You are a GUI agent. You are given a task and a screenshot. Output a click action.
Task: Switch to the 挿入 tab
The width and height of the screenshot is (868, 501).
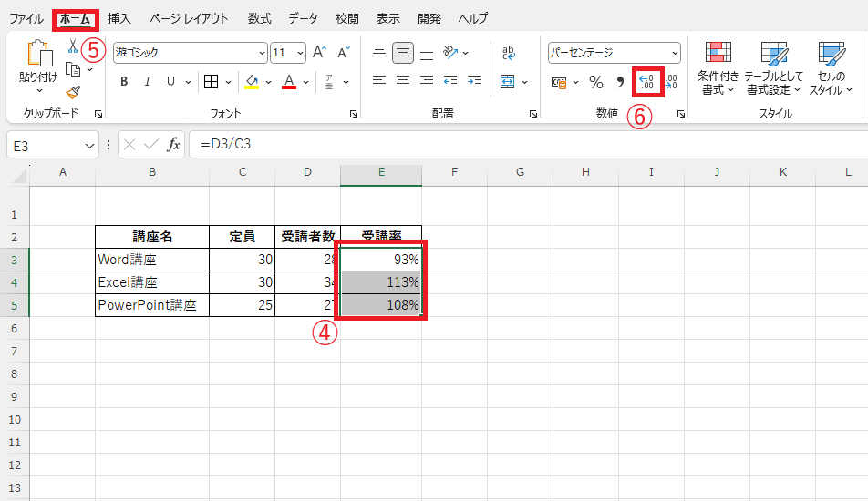pyautogui.click(x=119, y=19)
